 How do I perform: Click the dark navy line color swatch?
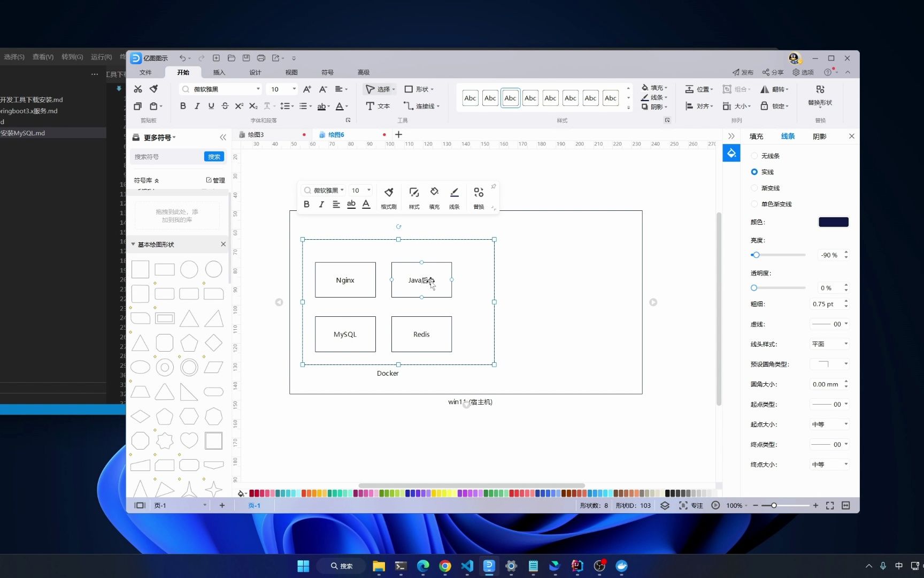pyautogui.click(x=833, y=222)
